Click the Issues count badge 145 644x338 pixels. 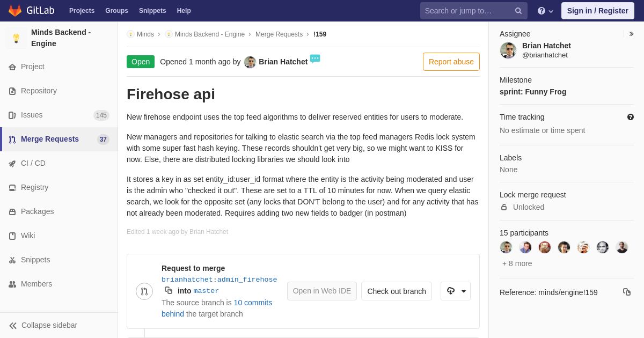point(101,115)
